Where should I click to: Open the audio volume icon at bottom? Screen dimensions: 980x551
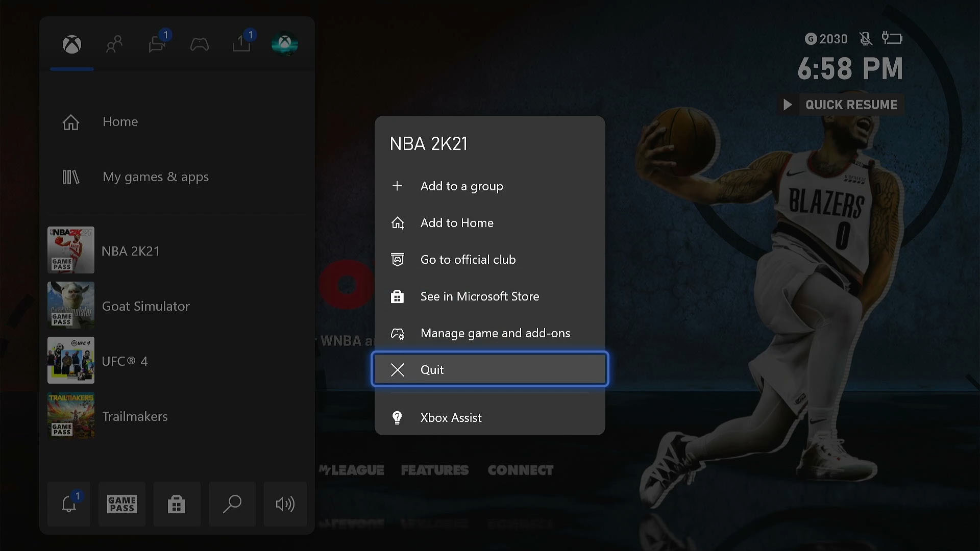[x=284, y=504]
